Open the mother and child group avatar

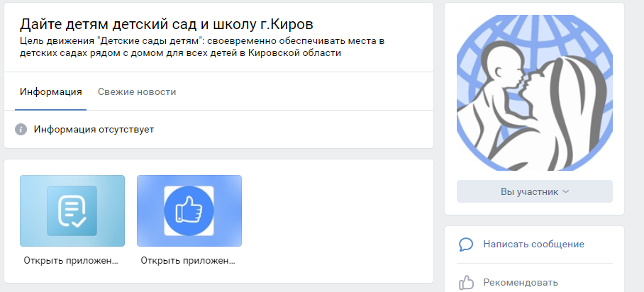[535, 93]
